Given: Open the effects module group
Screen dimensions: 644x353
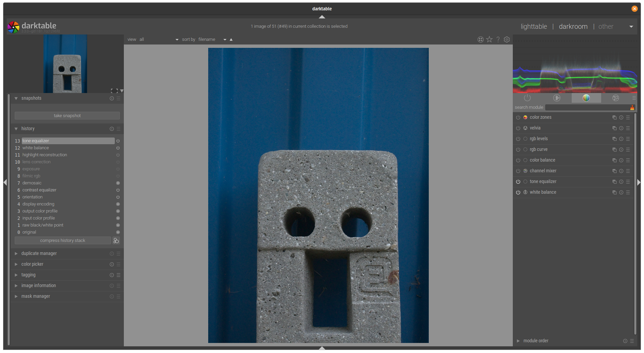Looking at the screenshot, I should 616,98.
